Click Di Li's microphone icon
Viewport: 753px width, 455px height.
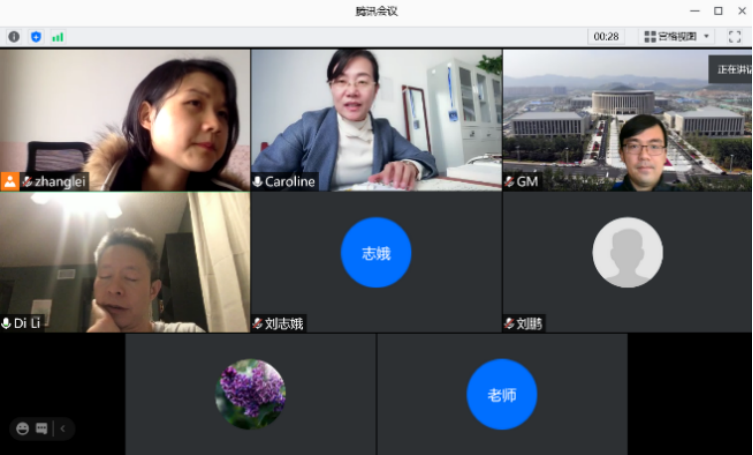(x=7, y=323)
